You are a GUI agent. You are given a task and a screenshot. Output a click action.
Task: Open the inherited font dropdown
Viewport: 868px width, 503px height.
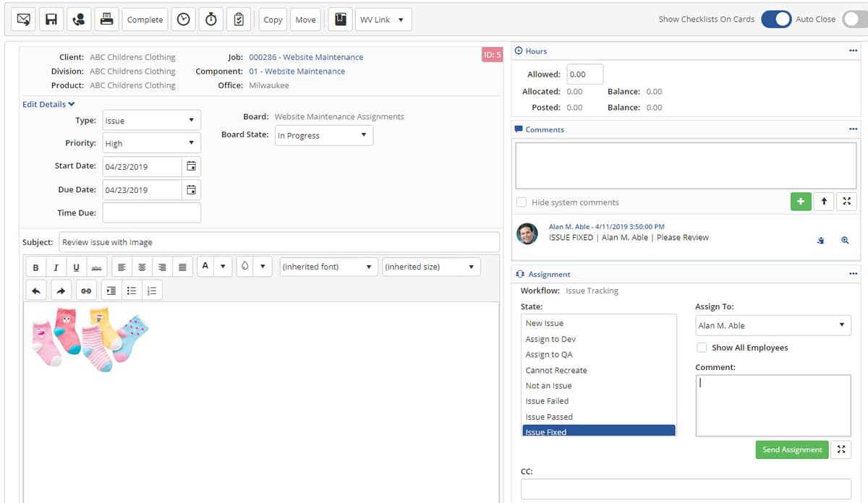click(328, 267)
